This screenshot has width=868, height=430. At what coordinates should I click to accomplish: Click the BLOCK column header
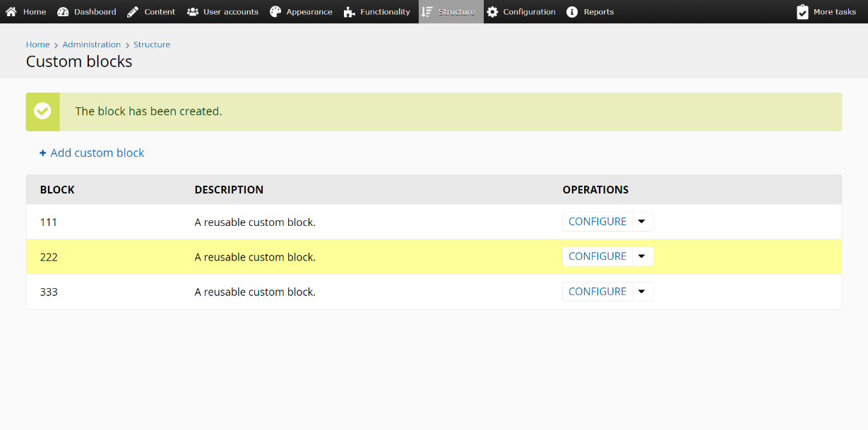coord(57,190)
